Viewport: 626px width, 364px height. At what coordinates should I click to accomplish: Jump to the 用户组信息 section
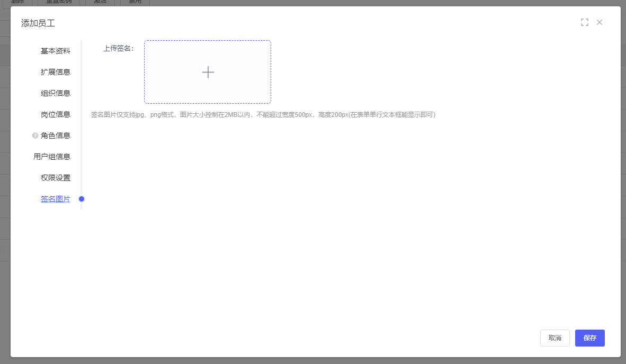[52, 157]
